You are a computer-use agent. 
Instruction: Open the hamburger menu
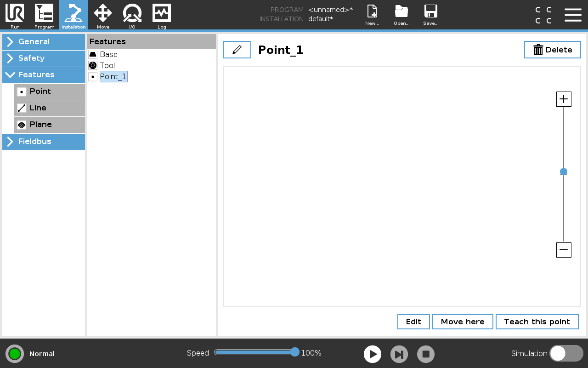(x=573, y=15)
